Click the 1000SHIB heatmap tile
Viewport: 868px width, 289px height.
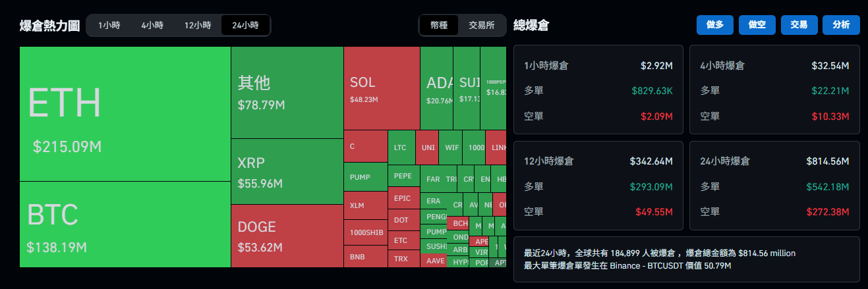pos(366,232)
